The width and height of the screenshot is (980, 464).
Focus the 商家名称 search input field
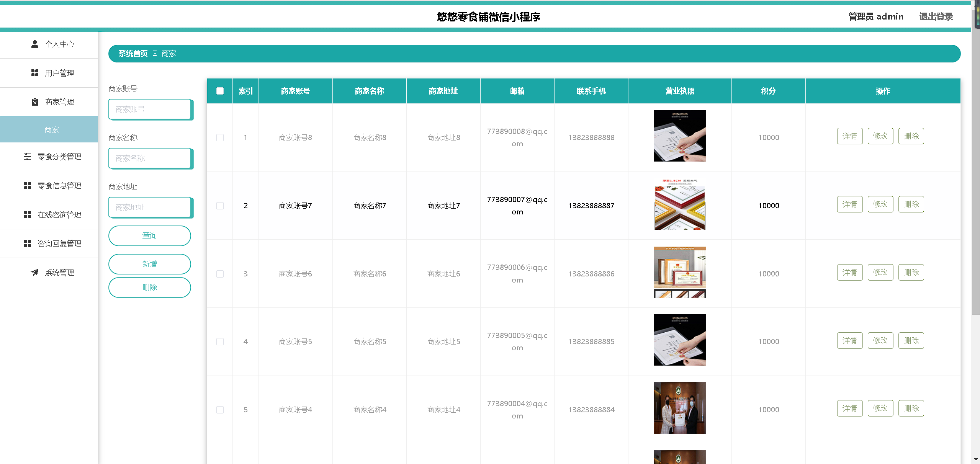pos(149,158)
